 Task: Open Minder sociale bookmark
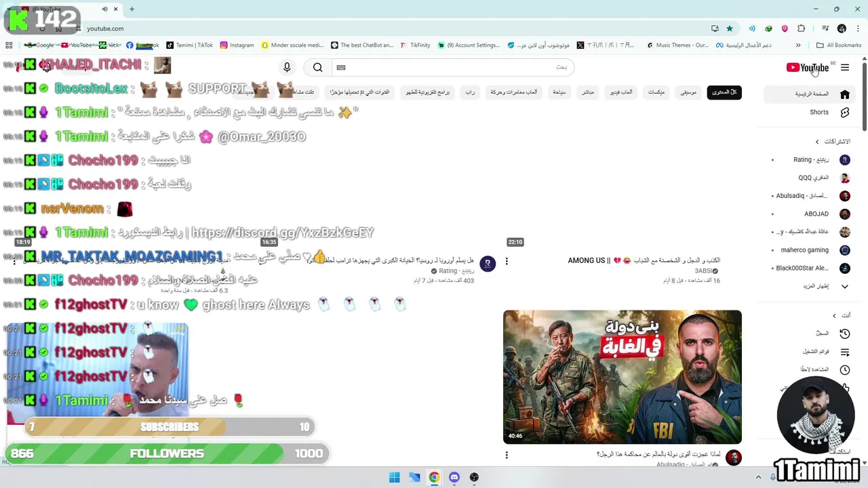[292, 45]
